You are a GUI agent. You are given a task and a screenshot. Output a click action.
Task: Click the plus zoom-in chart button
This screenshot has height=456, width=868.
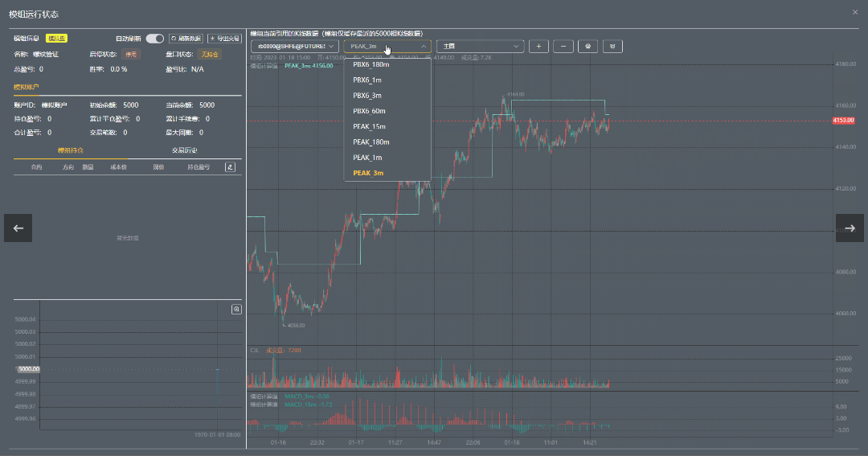pyautogui.click(x=538, y=47)
